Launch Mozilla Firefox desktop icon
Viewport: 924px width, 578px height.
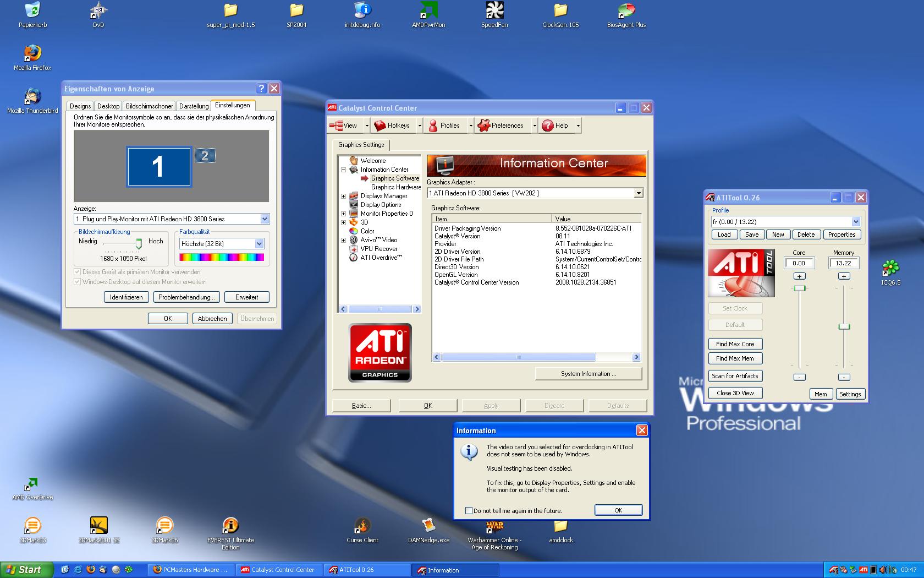pyautogui.click(x=32, y=58)
